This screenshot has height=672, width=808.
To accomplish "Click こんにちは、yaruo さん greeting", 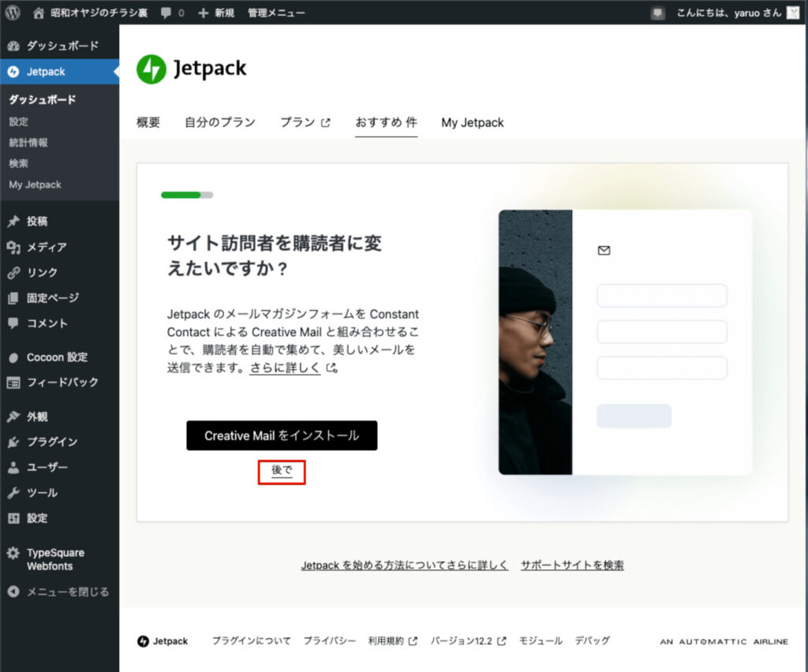I will pyautogui.click(x=728, y=13).
